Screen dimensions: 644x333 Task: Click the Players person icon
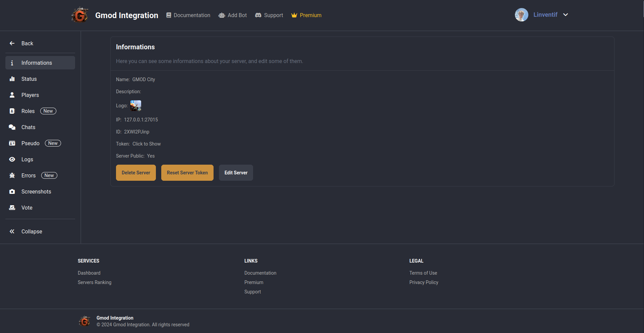tap(12, 95)
